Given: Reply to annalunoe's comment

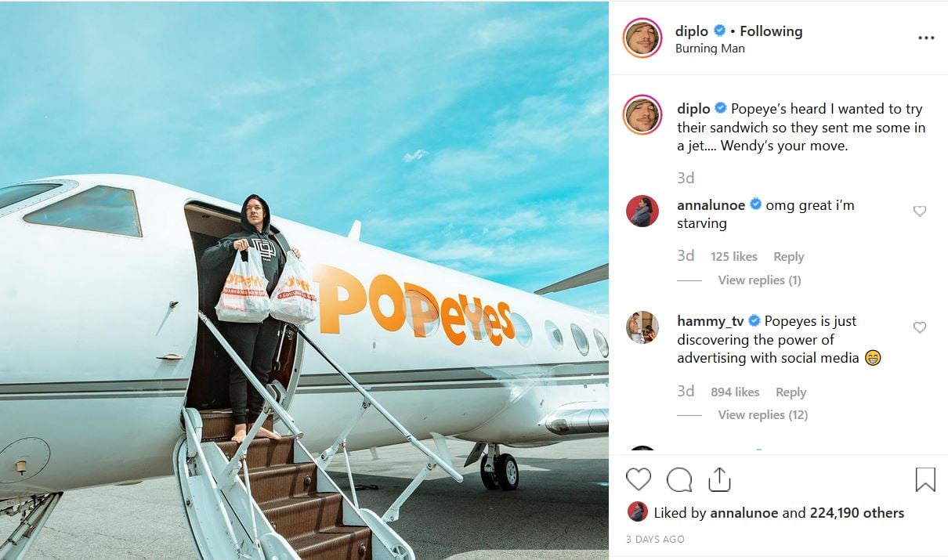Looking at the screenshot, I should [x=788, y=257].
